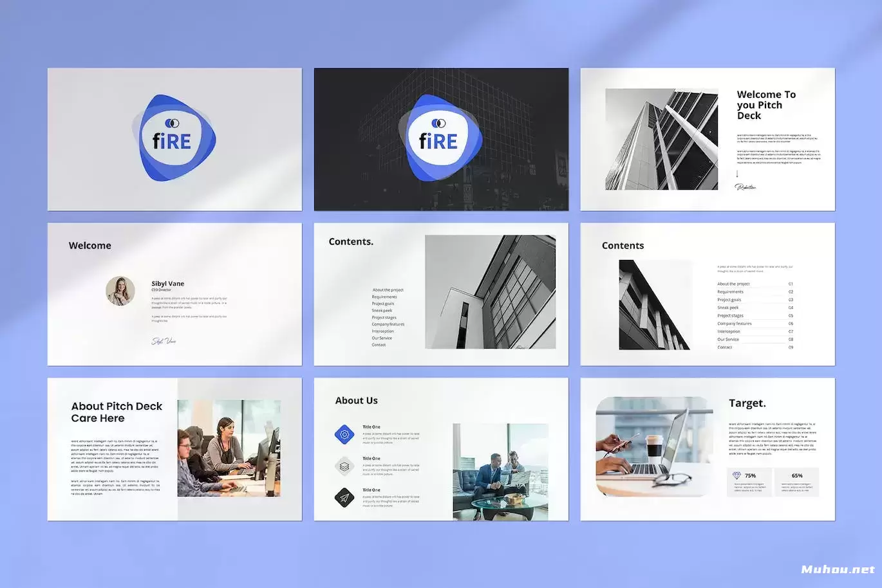Click "Project goals" in the numbered contents list
The width and height of the screenshot is (882, 588).
coord(729,300)
